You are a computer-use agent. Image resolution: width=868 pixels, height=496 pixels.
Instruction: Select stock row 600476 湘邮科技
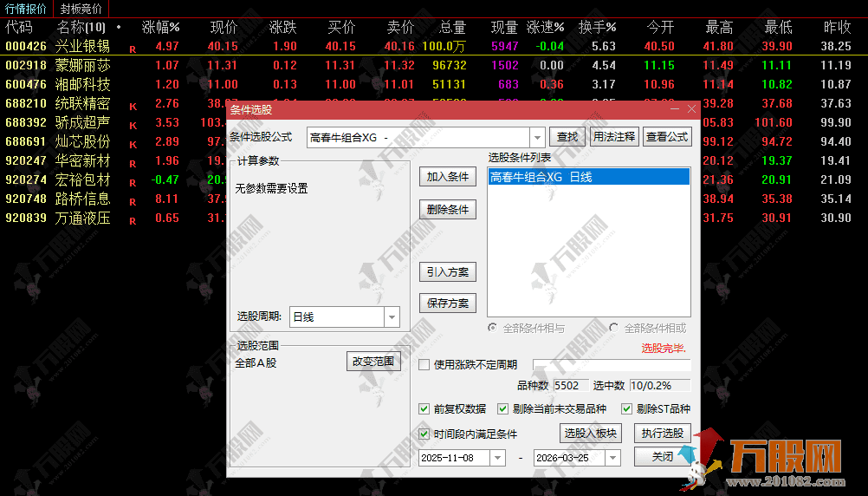tap(434, 84)
